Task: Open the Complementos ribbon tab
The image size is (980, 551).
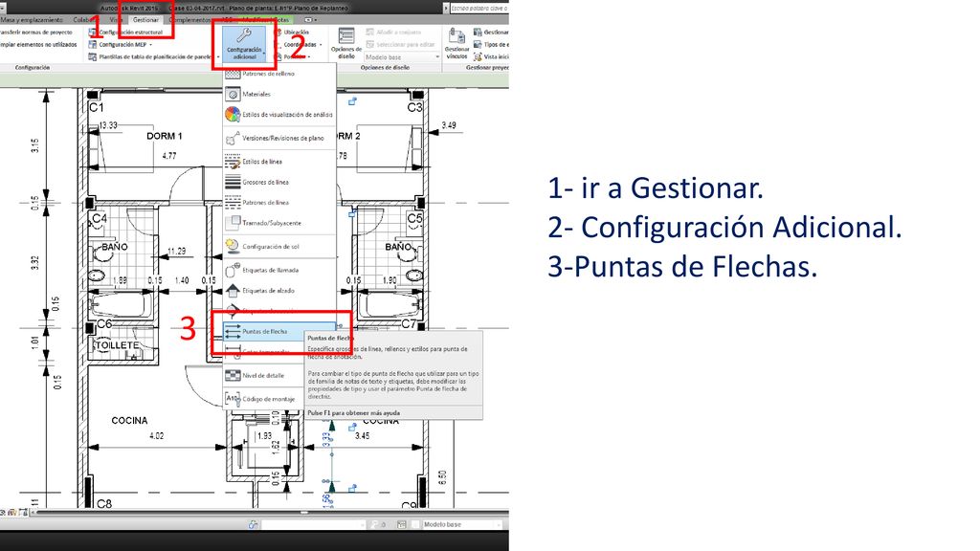Action: pyautogui.click(x=190, y=20)
